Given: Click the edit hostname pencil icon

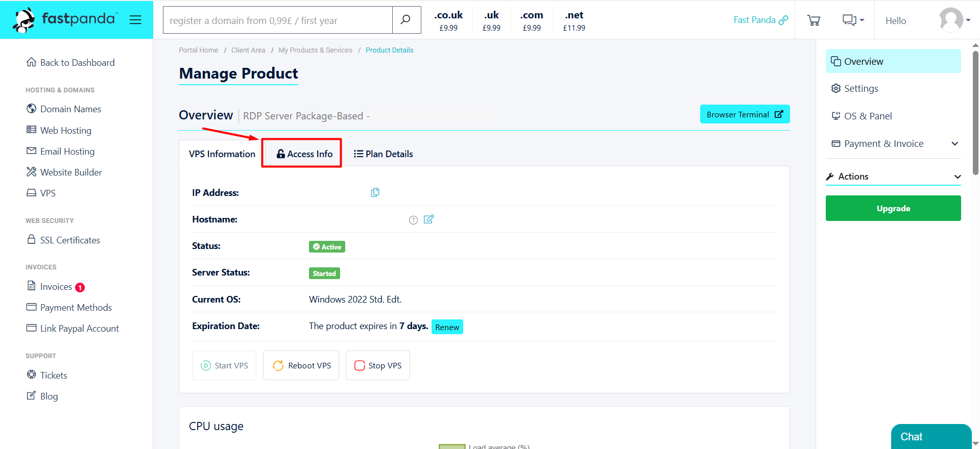Looking at the screenshot, I should 428,219.
